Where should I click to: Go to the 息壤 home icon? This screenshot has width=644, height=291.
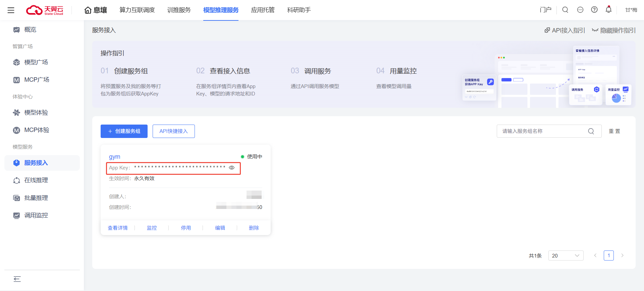point(88,10)
